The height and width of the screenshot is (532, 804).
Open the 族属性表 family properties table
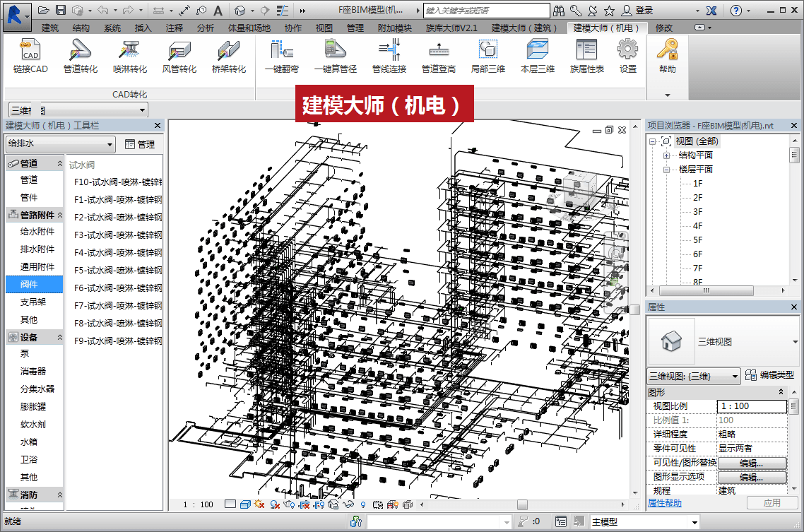coord(586,57)
